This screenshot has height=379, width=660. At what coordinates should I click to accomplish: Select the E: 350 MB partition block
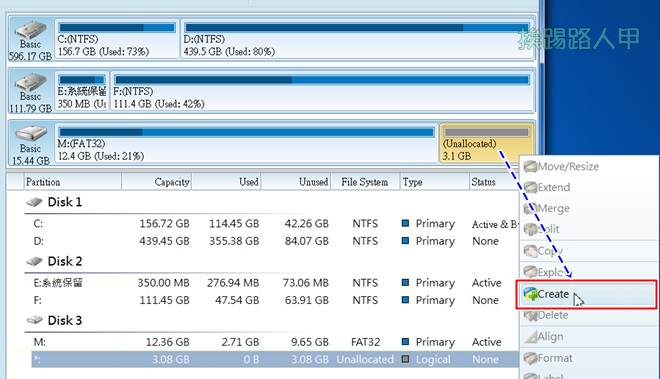tap(82, 91)
